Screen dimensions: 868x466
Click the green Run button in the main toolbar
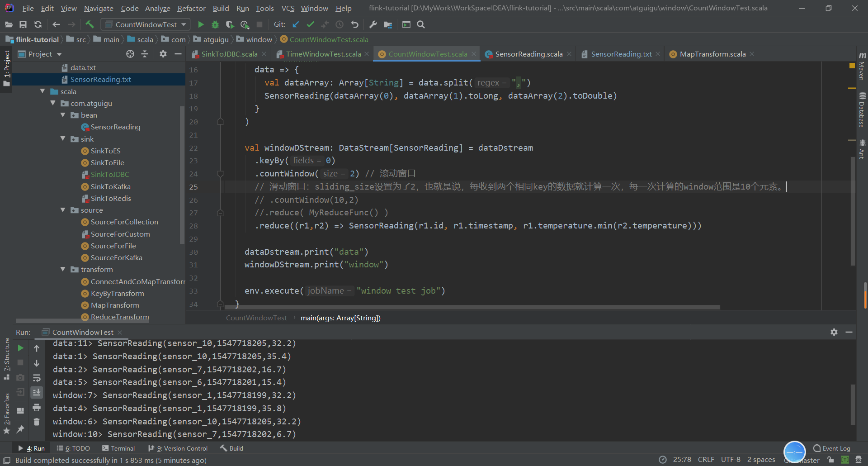pos(201,24)
